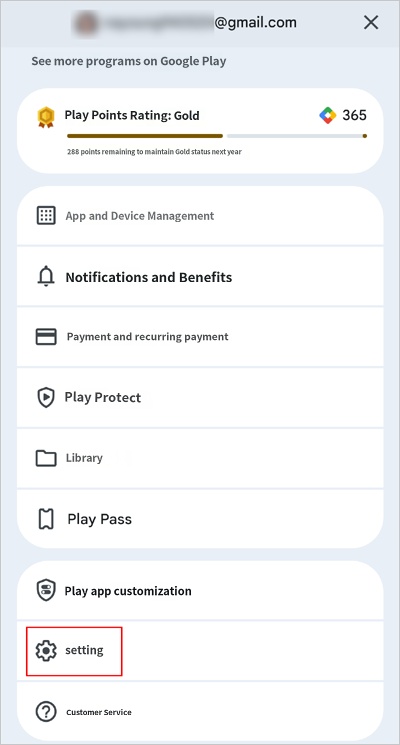Screen dimensions: 400x745
Task: Click the Gold status progress bar
Action: click(x=217, y=136)
